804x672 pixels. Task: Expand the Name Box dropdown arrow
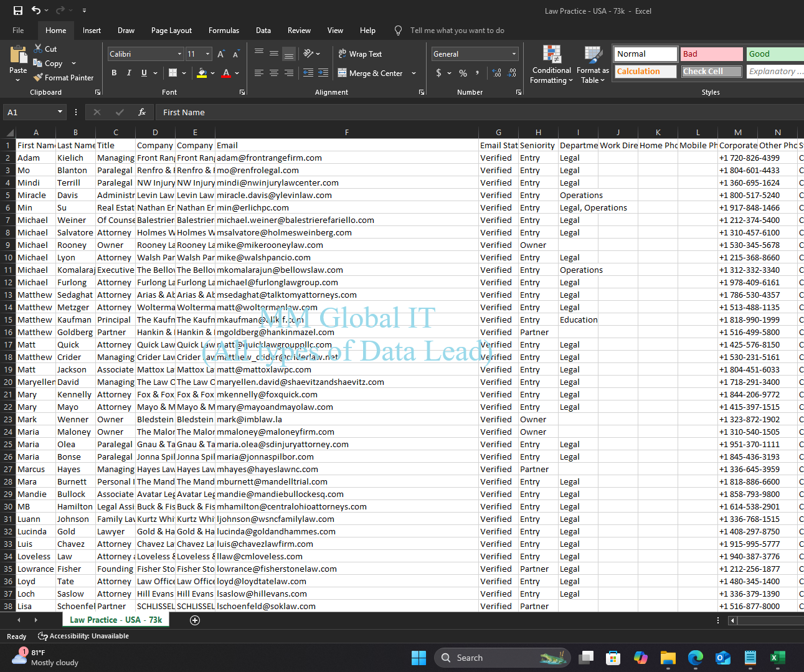tap(60, 112)
